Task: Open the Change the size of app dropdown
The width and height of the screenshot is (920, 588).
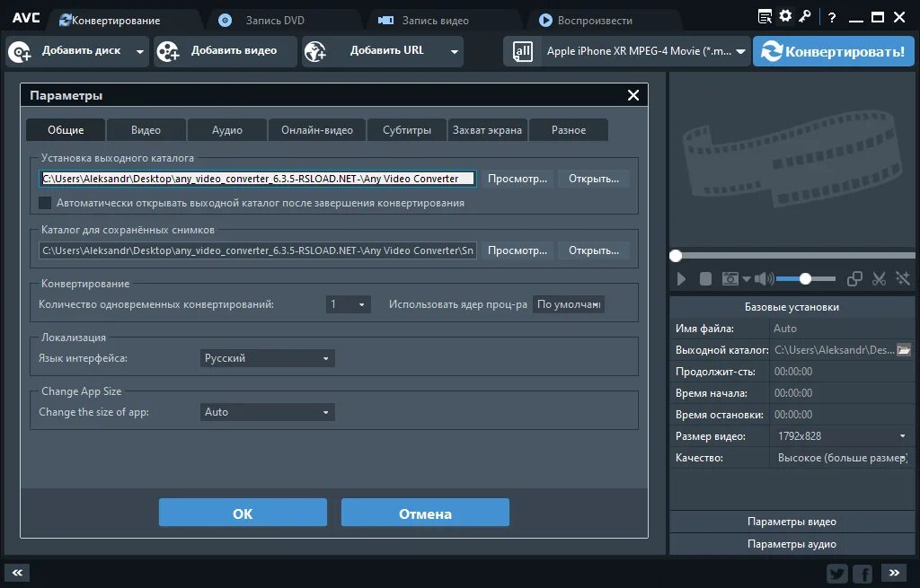Action: [x=267, y=412]
